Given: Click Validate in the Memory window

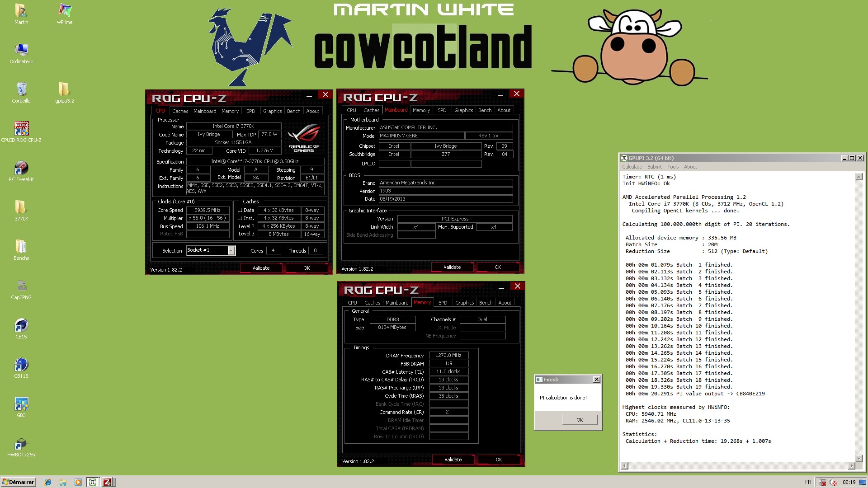Looking at the screenshot, I should [453, 460].
